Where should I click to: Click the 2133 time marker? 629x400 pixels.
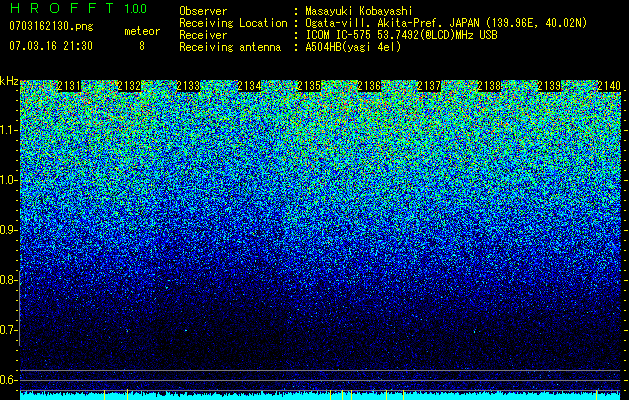click(188, 86)
